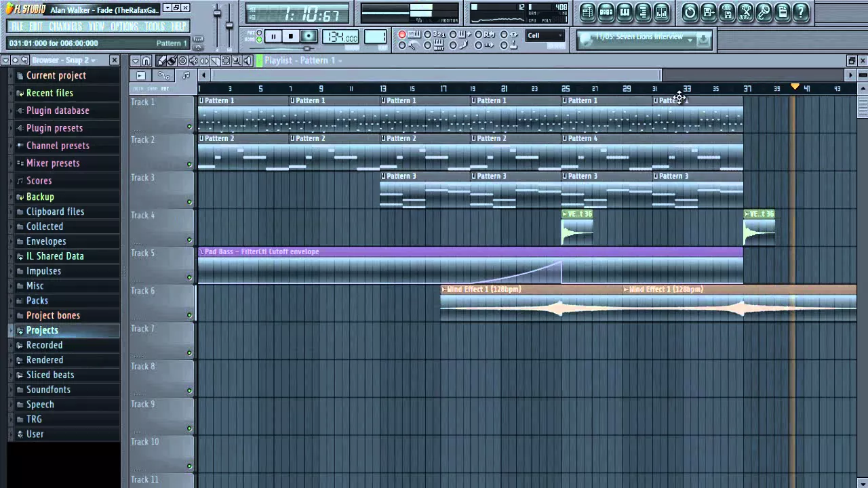Select the Slip tool in Playlist toolbar
The image size is (868, 488).
pyautogui.click(x=204, y=61)
